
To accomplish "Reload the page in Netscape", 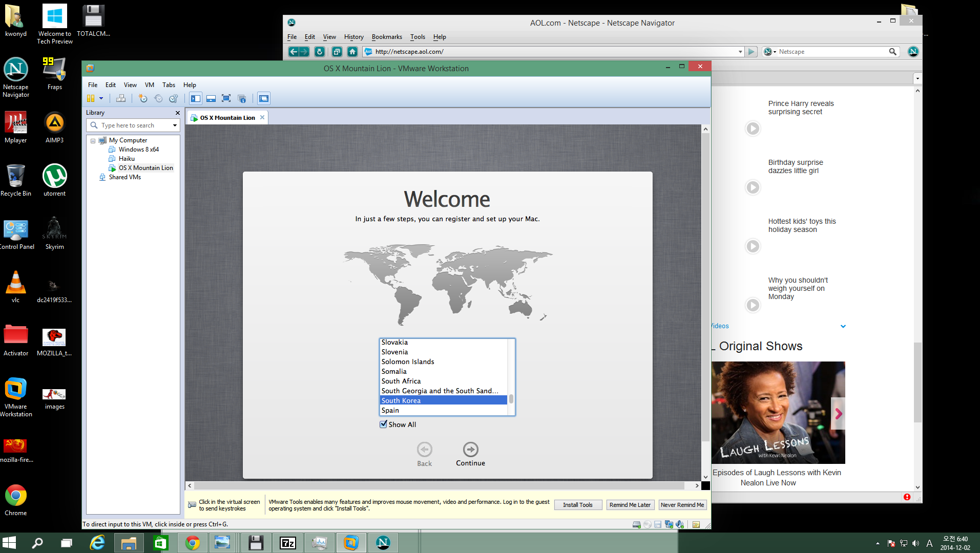I will (319, 52).
